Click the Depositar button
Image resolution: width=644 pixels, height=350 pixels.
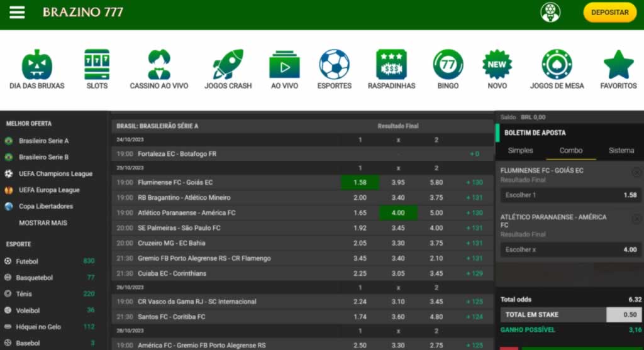[x=609, y=13]
